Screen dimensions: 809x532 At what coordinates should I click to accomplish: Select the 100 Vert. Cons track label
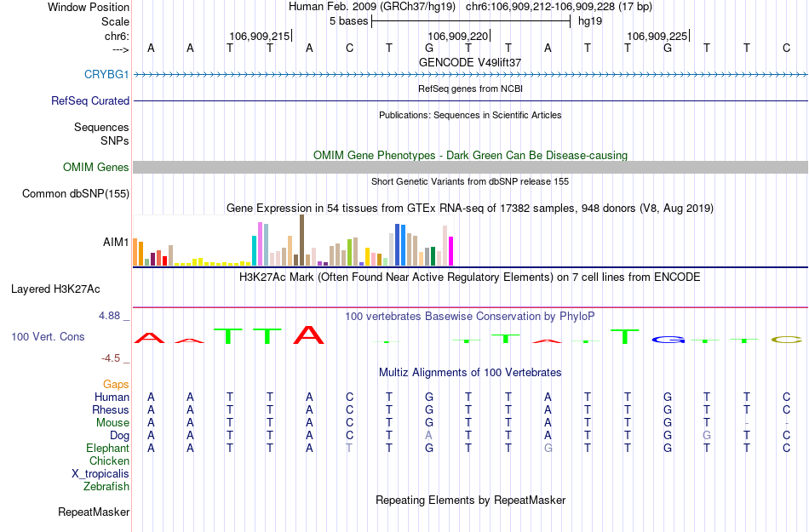(x=48, y=336)
